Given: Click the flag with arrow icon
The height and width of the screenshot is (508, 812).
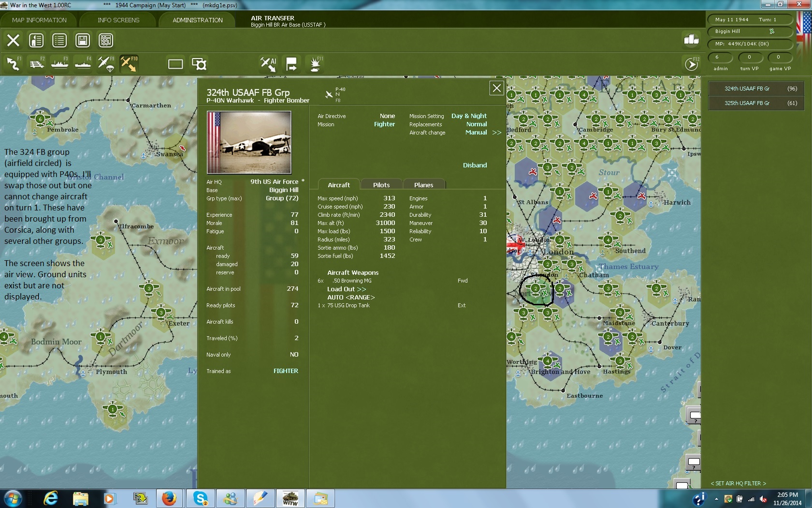Looking at the screenshot, I should (291, 64).
